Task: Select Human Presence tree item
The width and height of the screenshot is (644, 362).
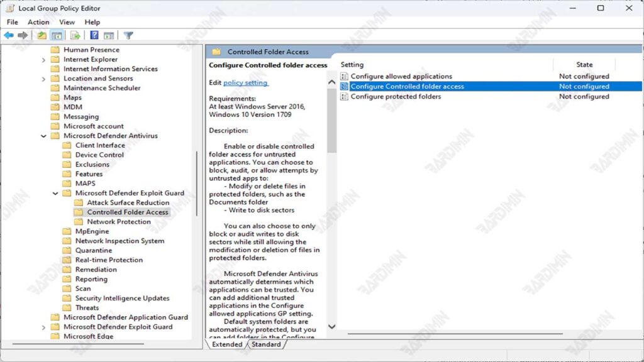Action: (x=91, y=50)
